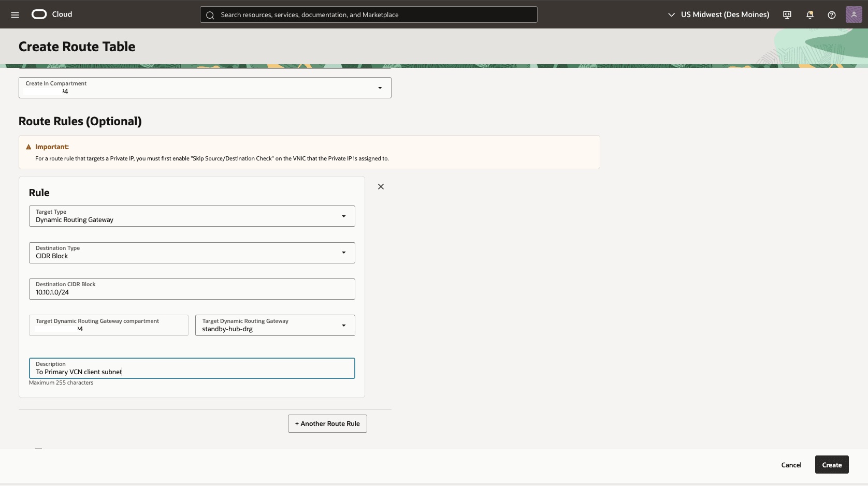Click the warning triangle in the Important banner

29,146
